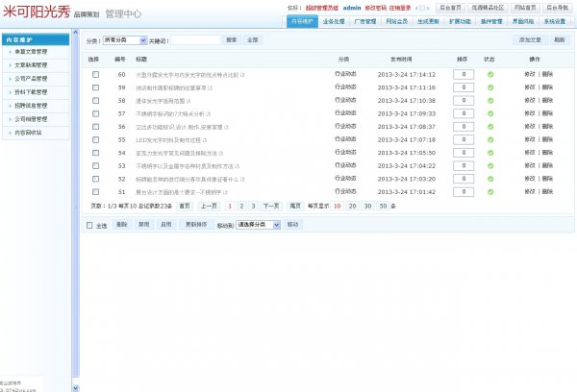The height and width of the screenshot is (392, 577).
Task: Open the 内容回收站 sidebar item
Action: 28,133
